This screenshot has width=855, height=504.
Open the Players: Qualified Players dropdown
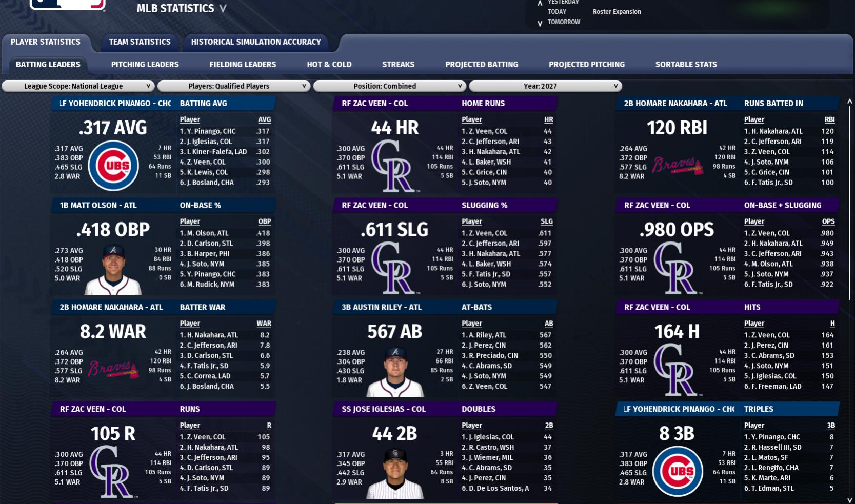coord(234,86)
